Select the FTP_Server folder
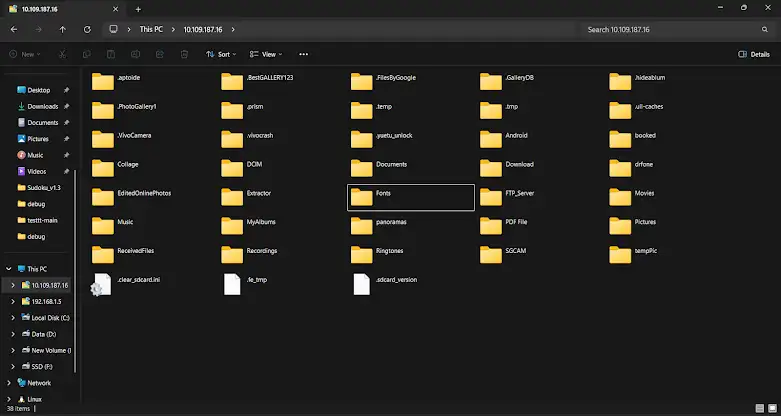The width and height of the screenshot is (781, 416). click(x=507, y=197)
